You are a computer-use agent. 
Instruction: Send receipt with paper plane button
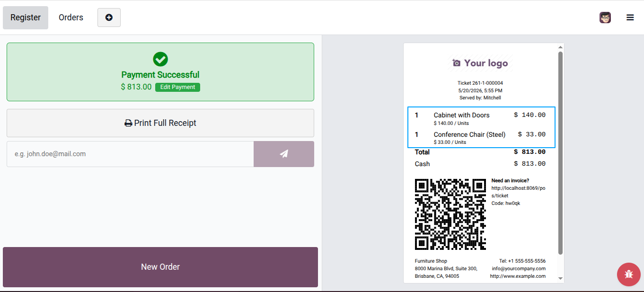click(284, 154)
